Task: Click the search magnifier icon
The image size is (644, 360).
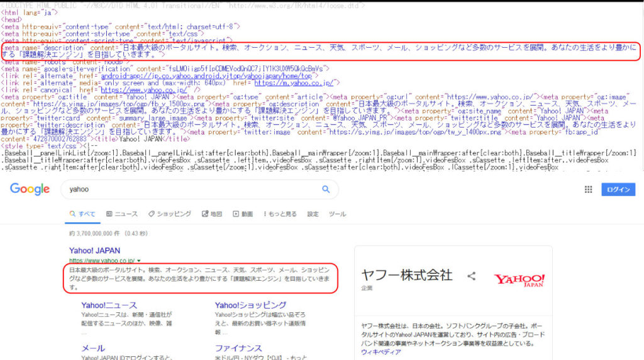Action: coord(326,189)
